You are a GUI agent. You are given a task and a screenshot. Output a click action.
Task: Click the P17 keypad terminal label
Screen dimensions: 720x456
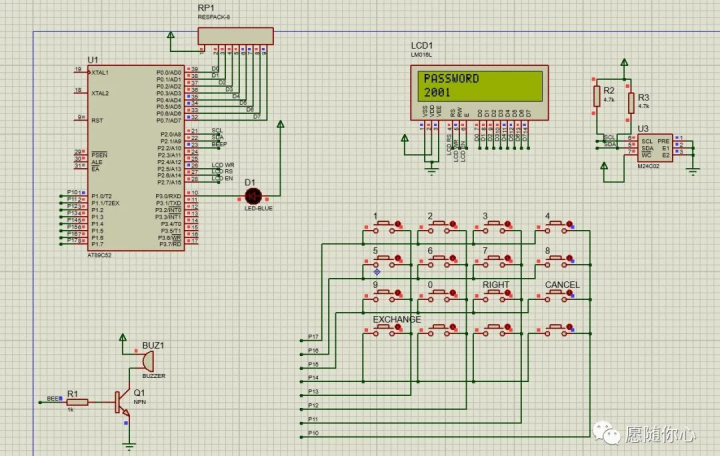coord(313,337)
